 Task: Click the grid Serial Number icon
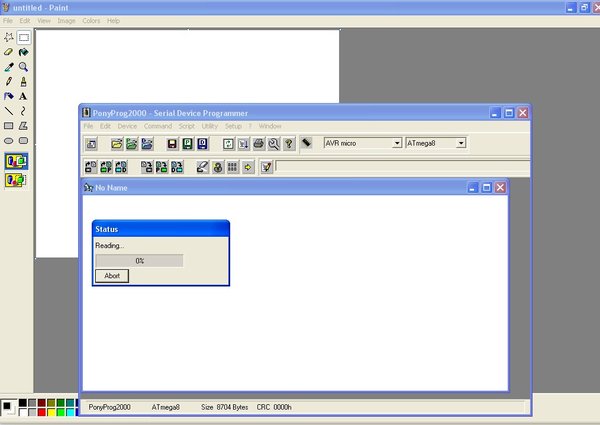233,167
